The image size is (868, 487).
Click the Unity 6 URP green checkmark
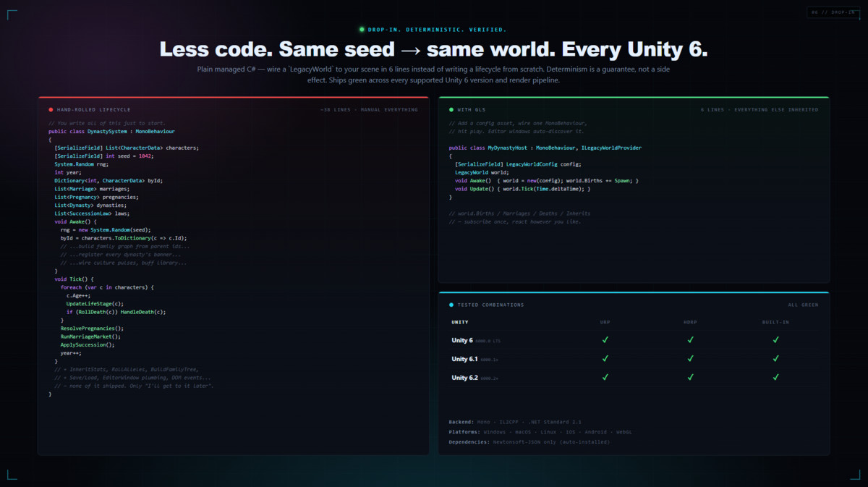coord(605,339)
